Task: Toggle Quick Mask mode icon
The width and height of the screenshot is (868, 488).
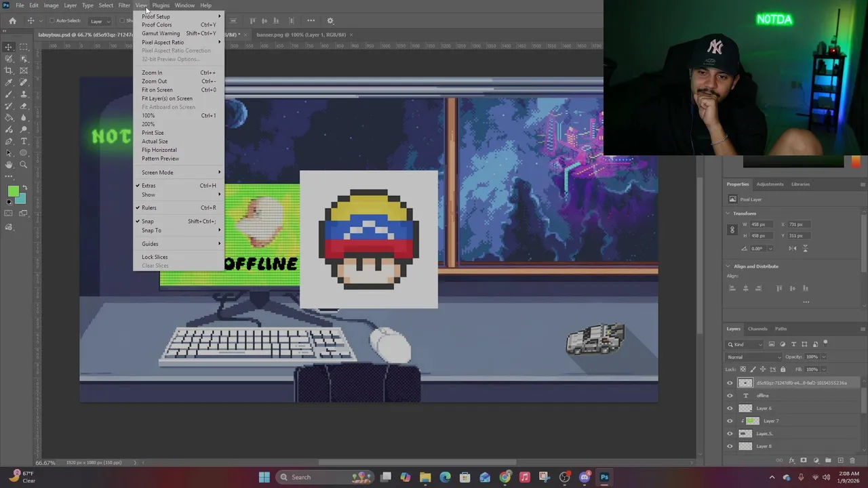Action: 9,213
